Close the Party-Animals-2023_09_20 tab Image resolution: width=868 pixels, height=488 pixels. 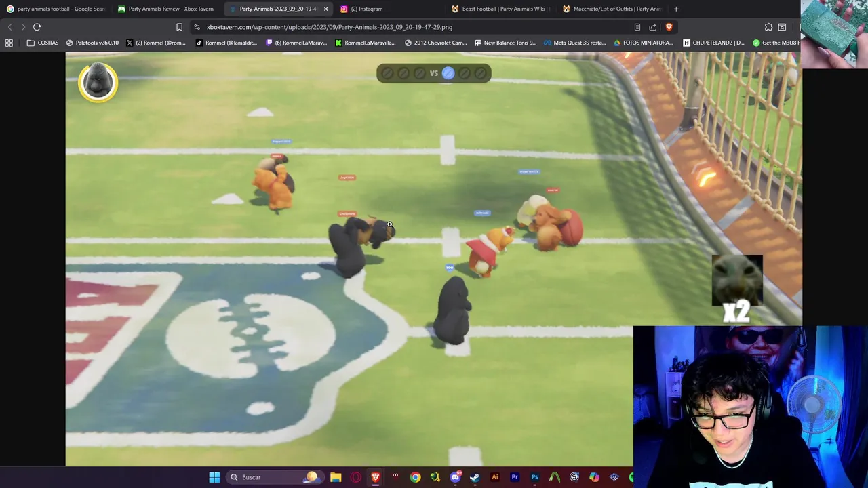coord(325,9)
